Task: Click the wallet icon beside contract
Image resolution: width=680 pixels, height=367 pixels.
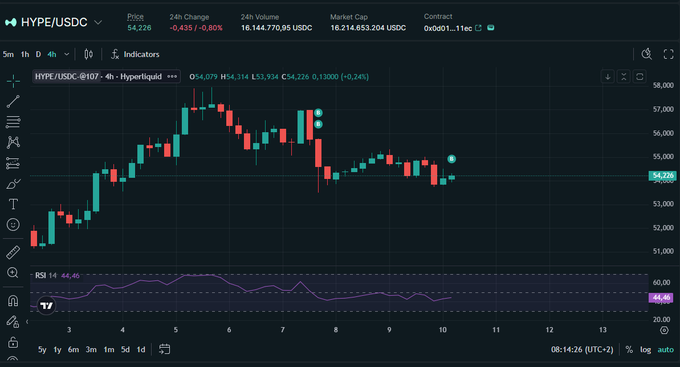Action: point(491,28)
